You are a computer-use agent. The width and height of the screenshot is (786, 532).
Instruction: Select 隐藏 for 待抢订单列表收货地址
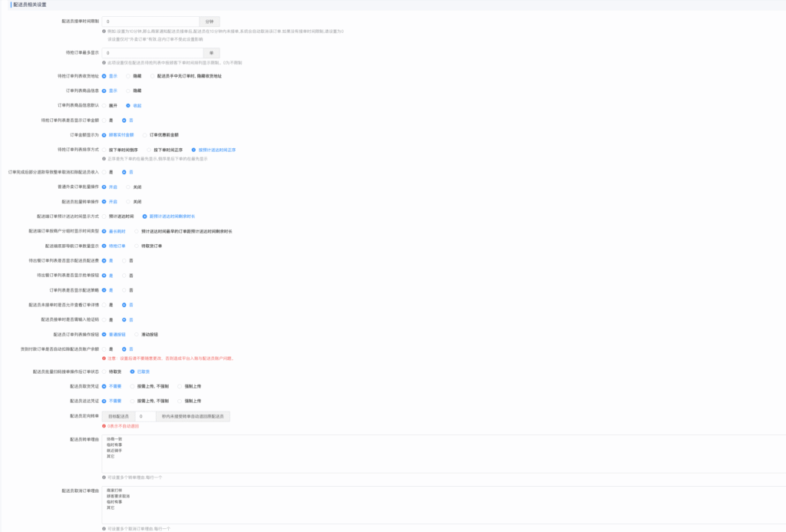128,76
